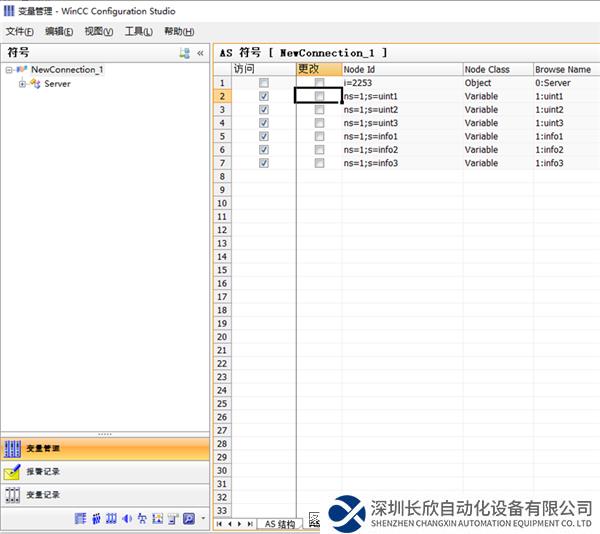This screenshot has width=600, height=534.
Task: Open the 变量记录 (Tag Logging) editor
Action: [x=45, y=495]
